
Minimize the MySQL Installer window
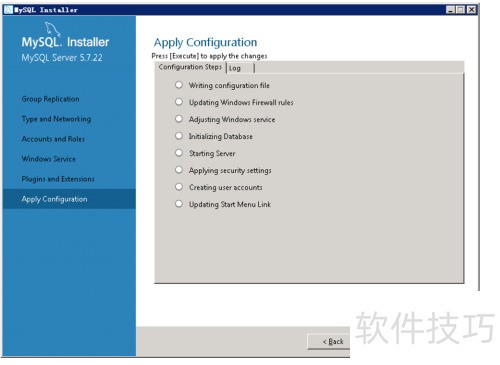(450, 10)
